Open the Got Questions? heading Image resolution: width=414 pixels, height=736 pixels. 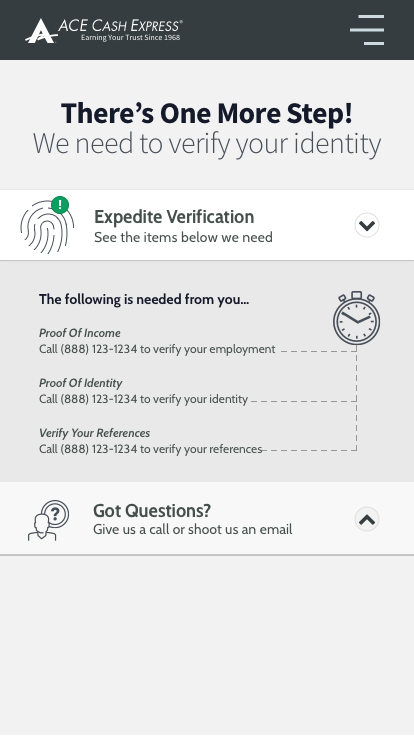(152, 510)
